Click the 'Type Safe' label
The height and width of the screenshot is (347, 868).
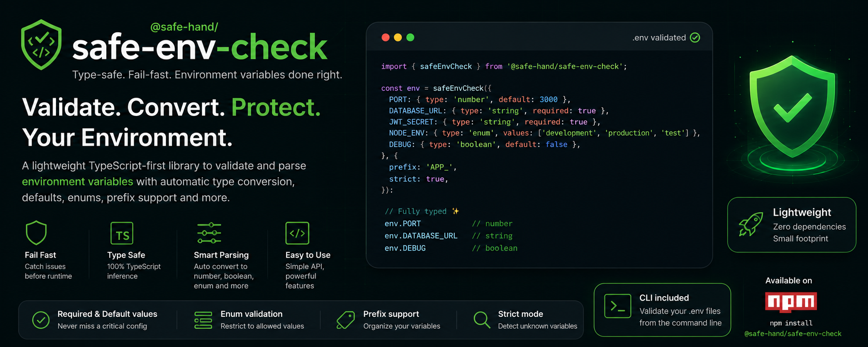pos(126,255)
